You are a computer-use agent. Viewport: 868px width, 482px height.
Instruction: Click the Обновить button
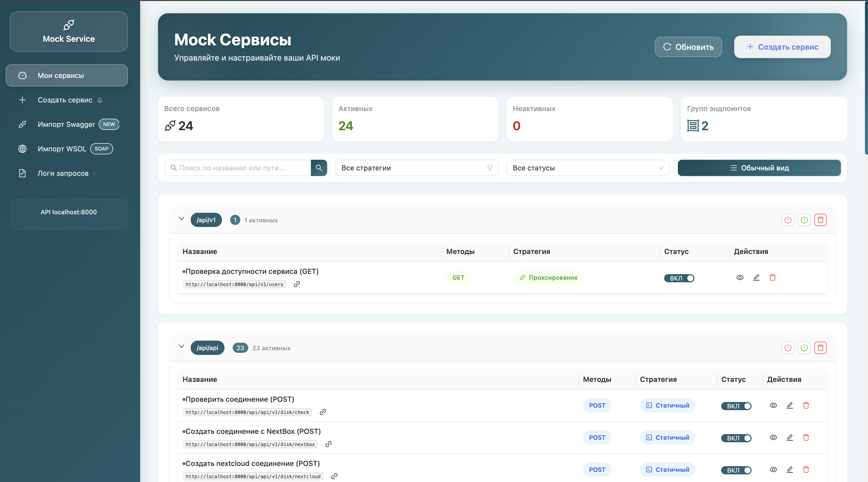(x=688, y=47)
